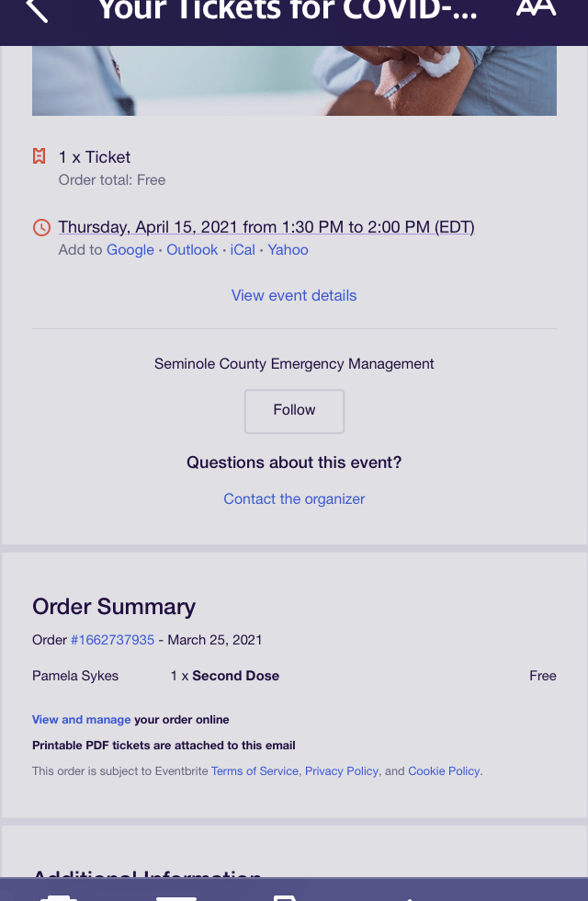Add event via iCal link
588x901 pixels.
tap(243, 250)
